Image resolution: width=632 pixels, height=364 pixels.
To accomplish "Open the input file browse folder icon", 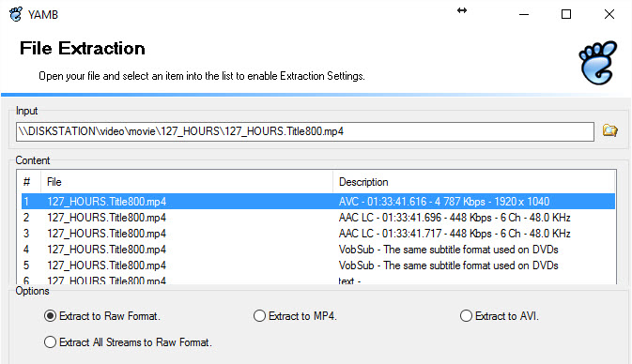I will click(609, 130).
